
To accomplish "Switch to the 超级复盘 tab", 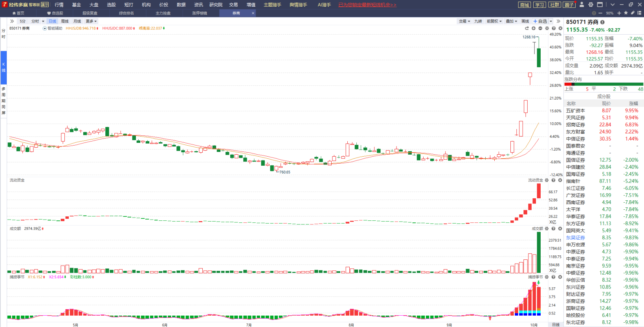I will 90,13.
